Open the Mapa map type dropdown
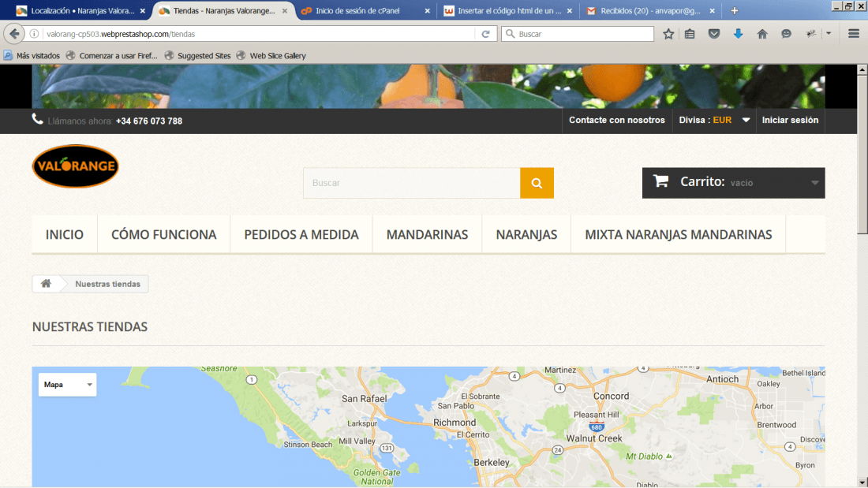868x488 pixels. click(67, 385)
